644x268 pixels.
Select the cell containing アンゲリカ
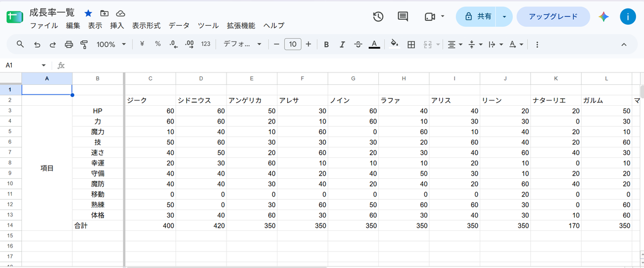(x=252, y=100)
